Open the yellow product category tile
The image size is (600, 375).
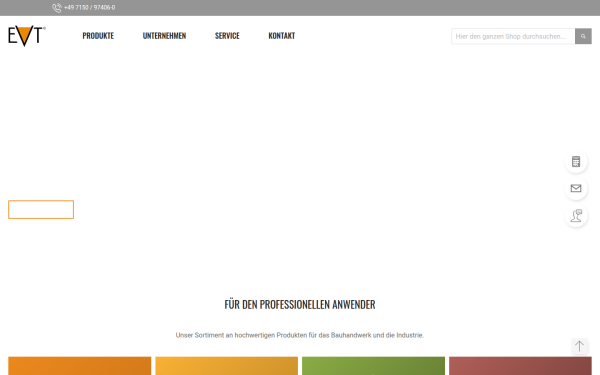[227, 366]
